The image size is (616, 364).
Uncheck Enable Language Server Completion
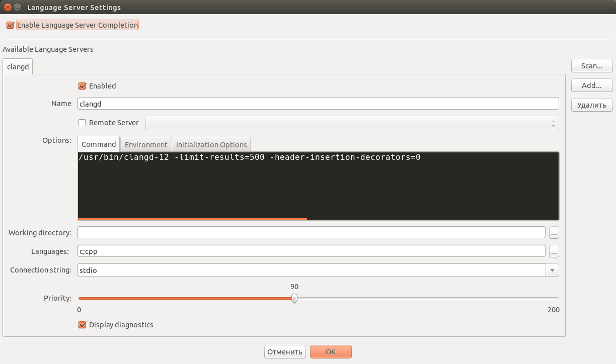[10, 25]
